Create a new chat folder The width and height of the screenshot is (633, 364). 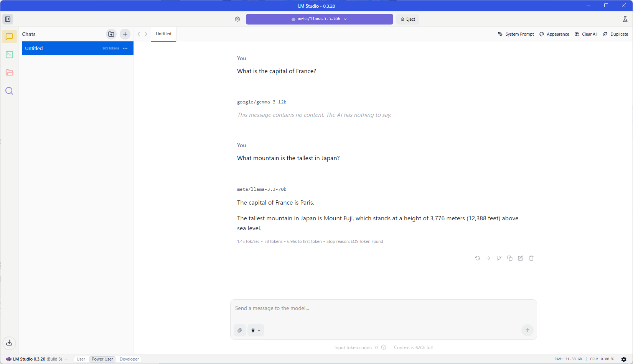click(111, 34)
